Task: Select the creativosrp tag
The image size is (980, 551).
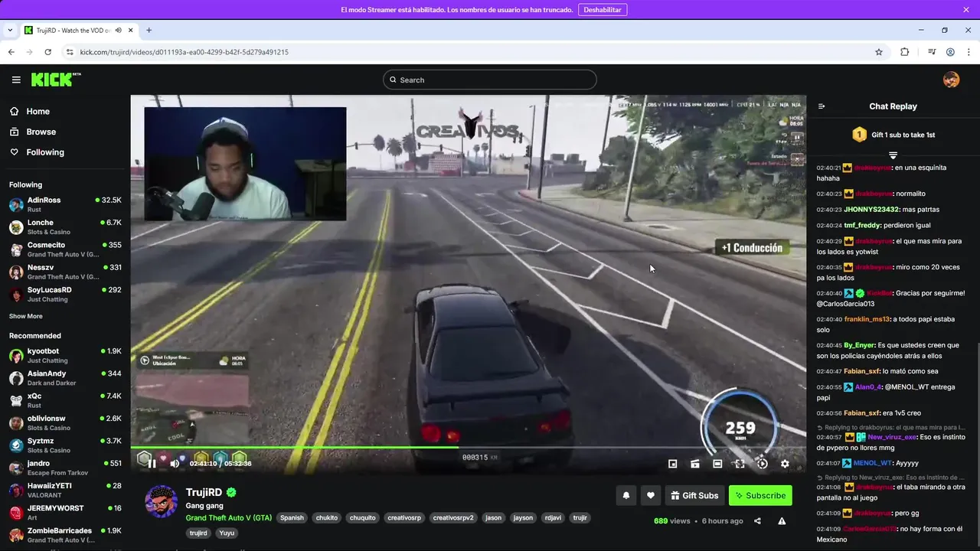Action: [x=404, y=518]
